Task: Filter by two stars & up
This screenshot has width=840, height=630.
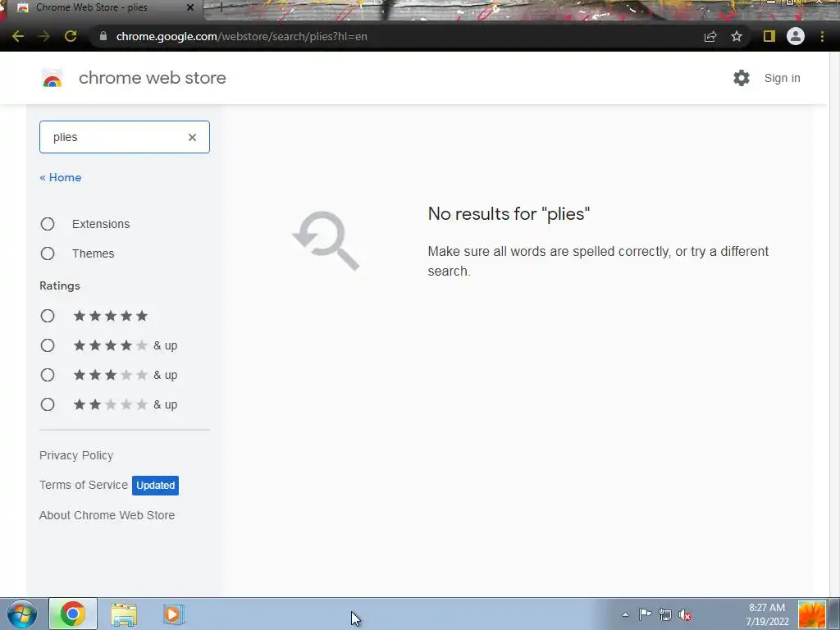Action: [48, 404]
